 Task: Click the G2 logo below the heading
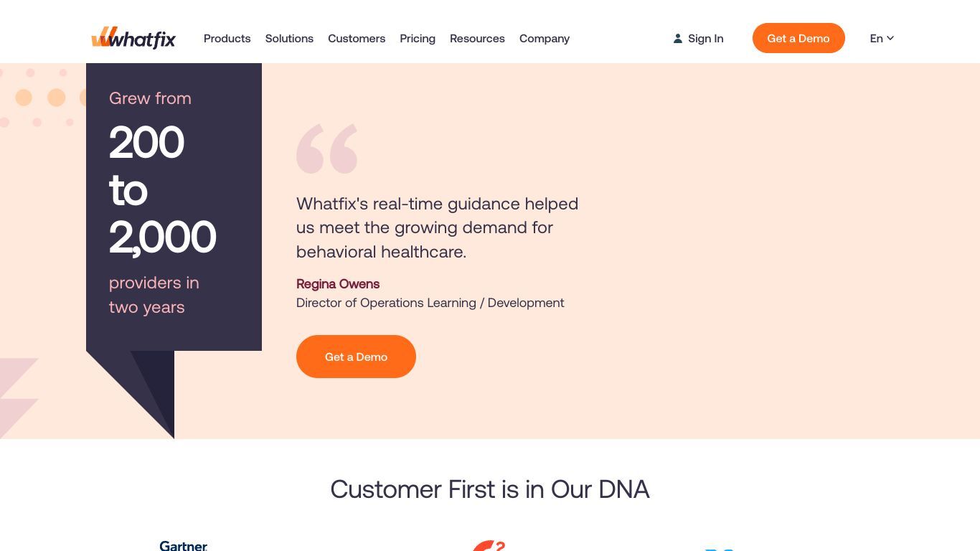click(x=489, y=546)
